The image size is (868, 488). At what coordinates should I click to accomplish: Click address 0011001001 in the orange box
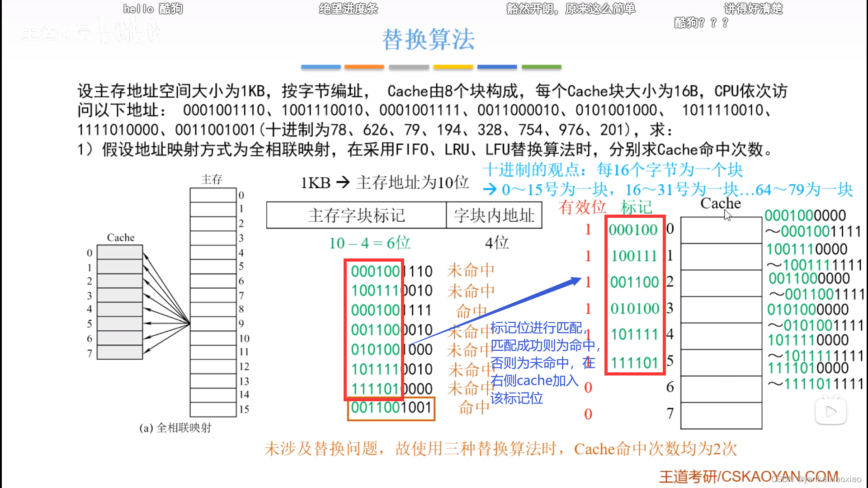391,408
